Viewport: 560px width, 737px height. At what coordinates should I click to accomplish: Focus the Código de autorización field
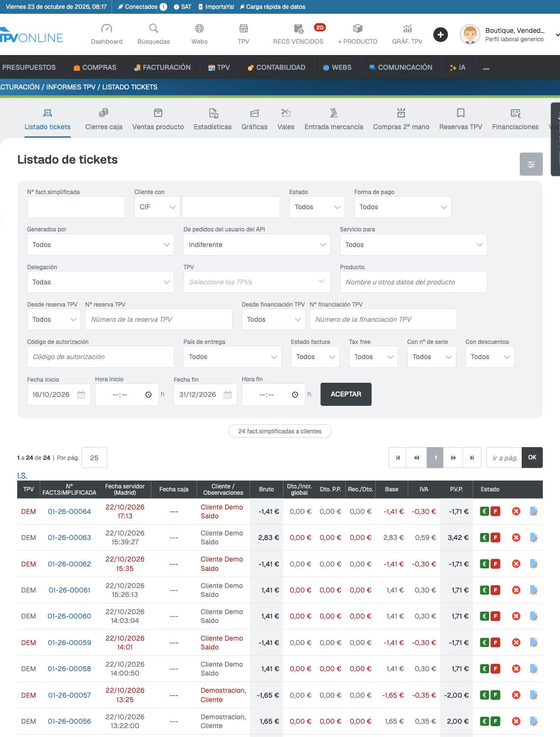coord(101,357)
